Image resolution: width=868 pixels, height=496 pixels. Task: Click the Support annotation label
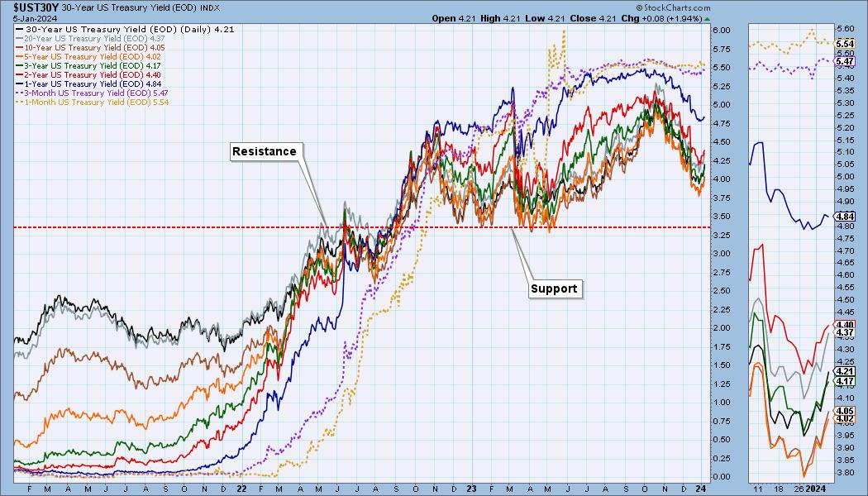click(554, 289)
